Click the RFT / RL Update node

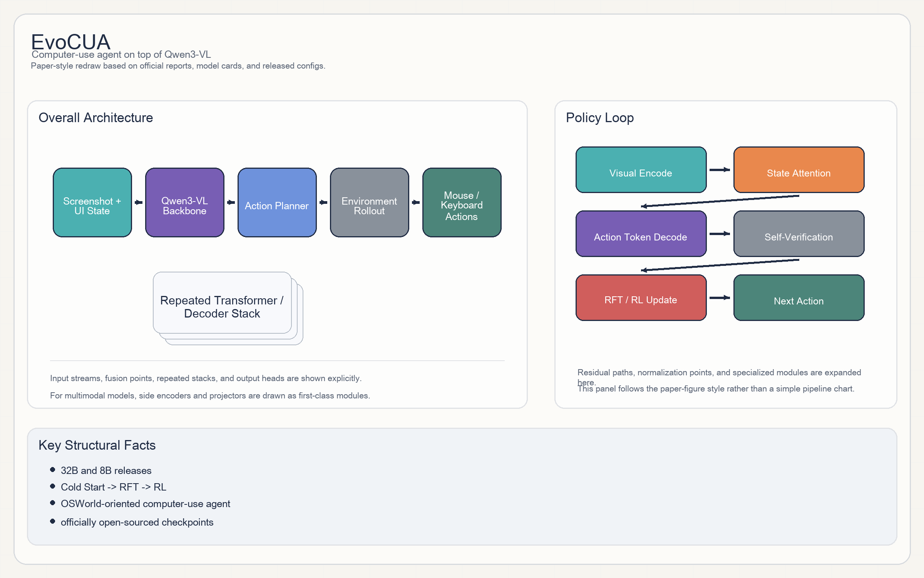tap(641, 298)
